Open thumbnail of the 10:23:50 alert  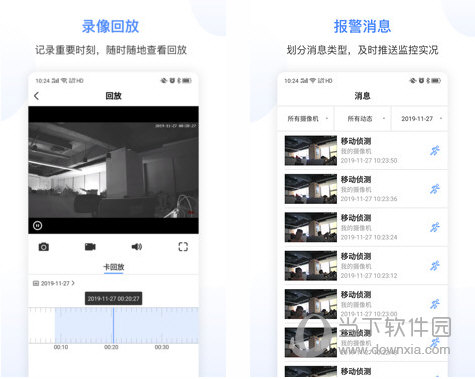click(x=311, y=150)
